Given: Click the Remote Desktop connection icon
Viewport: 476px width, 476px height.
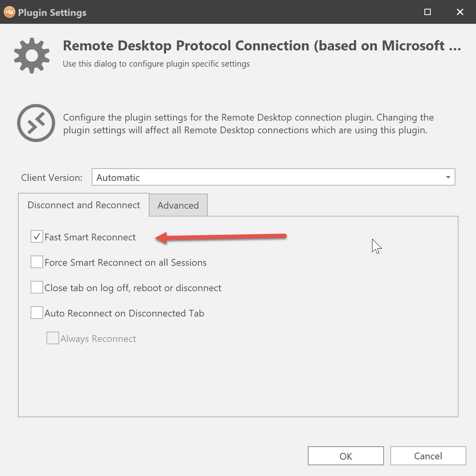Looking at the screenshot, I should pyautogui.click(x=36, y=123).
